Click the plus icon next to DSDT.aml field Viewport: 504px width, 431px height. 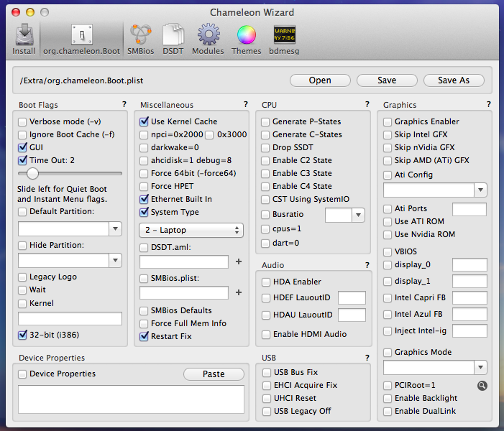[238, 261]
